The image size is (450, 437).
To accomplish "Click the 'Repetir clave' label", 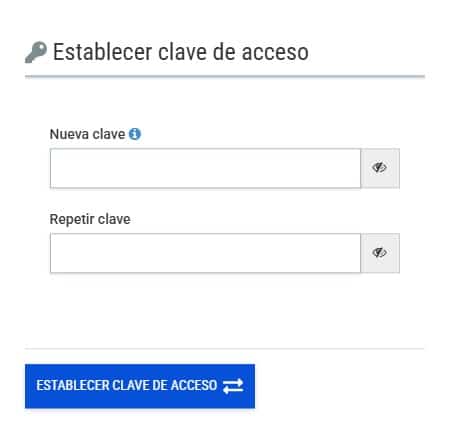I will (x=90, y=219).
